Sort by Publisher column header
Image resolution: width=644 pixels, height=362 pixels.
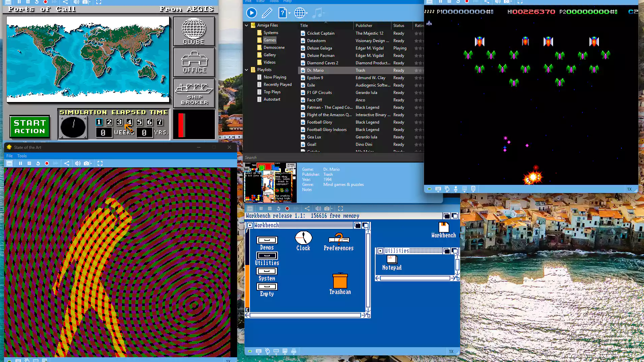coord(372,26)
